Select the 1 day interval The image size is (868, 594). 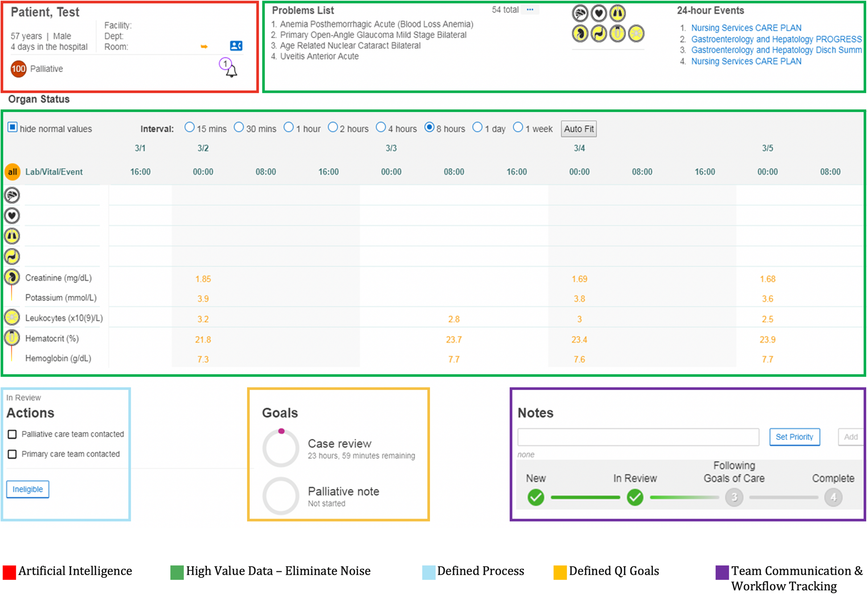pos(477,128)
